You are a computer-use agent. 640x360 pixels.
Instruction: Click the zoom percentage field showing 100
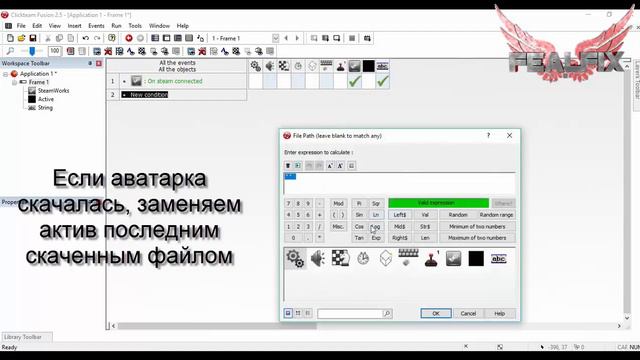(54, 51)
